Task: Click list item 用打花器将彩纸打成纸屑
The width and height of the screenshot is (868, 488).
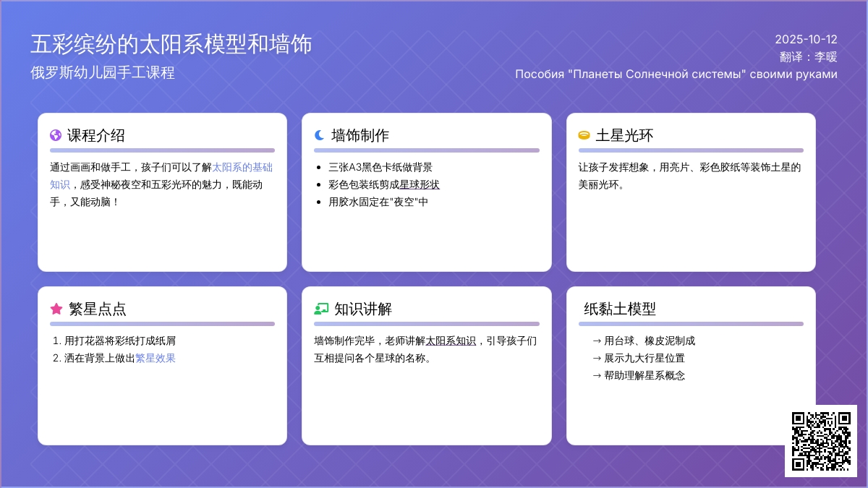Action: pyautogui.click(x=120, y=341)
